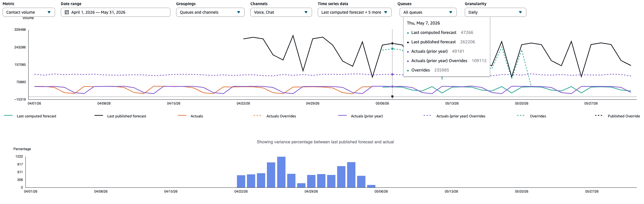Click the Overrides teal dashed legend icon
644x204 pixels.
[x=521, y=115]
